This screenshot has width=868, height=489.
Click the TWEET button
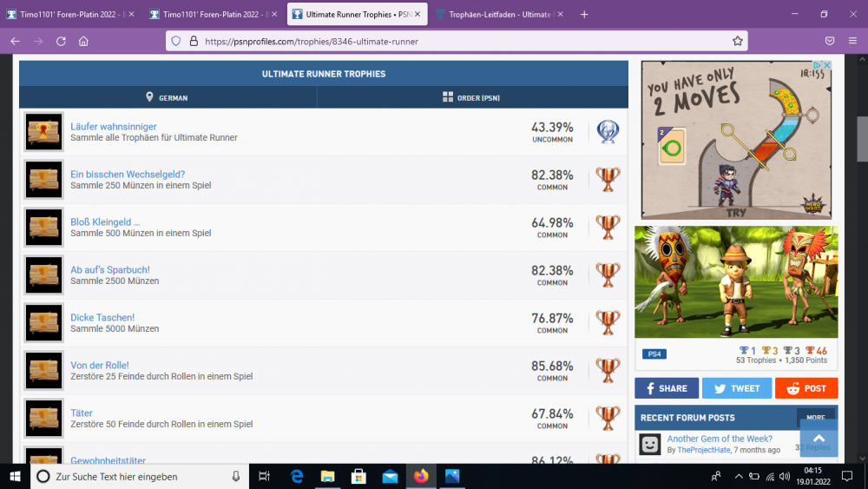(735, 388)
